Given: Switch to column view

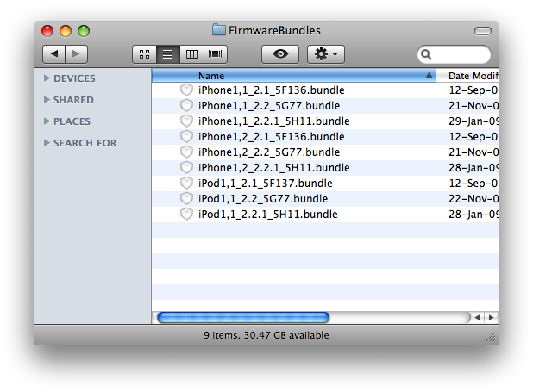Looking at the screenshot, I should coord(191,54).
